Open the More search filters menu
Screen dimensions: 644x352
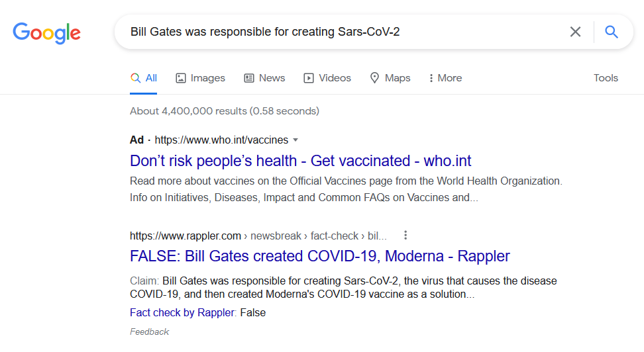pyautogui.click(x=445, y=78)
